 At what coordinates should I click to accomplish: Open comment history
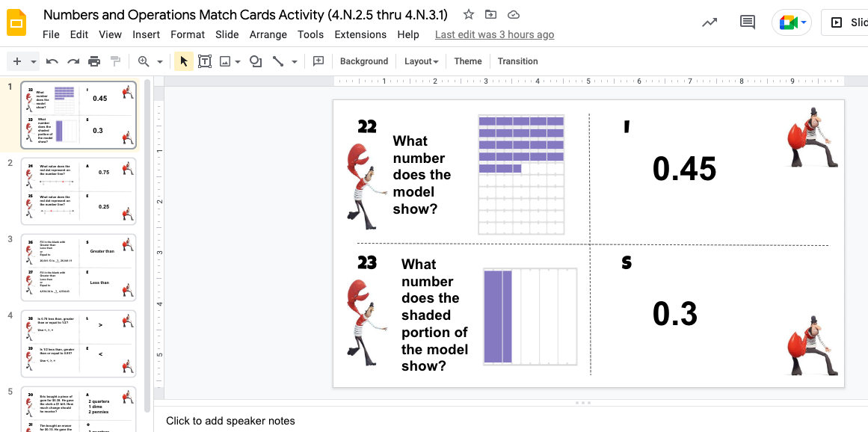(x=747, y=22)
